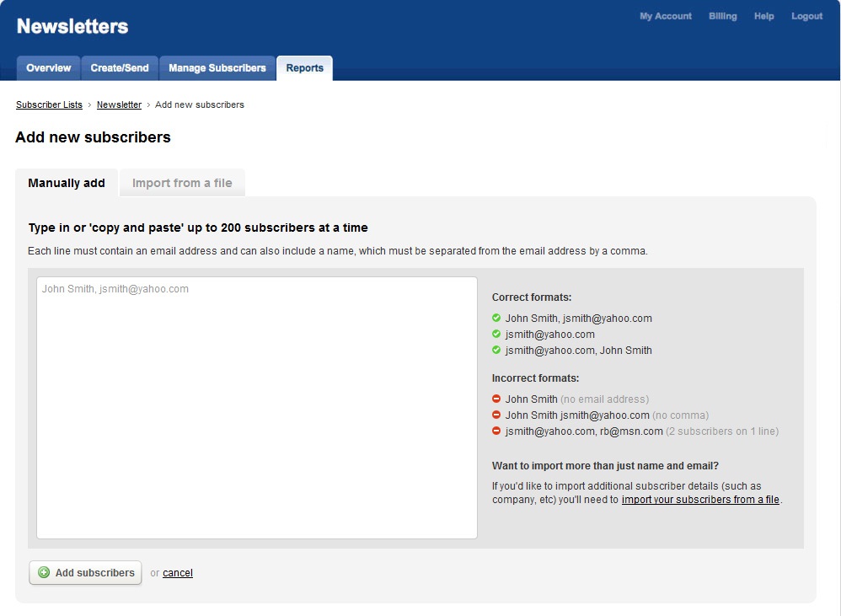Click the '(2 subscribers on 1 line)' note
Screen dimensions: 841x616
coord(722,431)
